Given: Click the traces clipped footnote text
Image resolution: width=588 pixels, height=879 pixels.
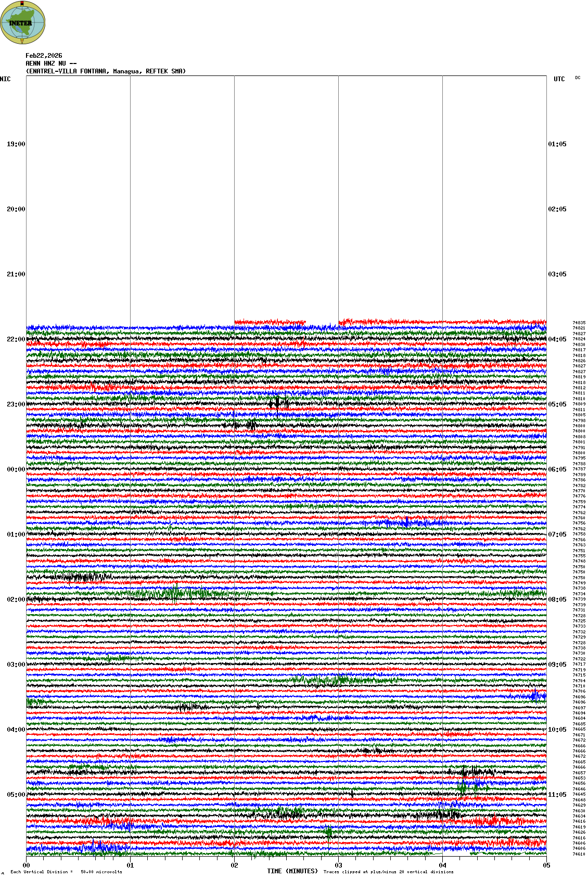Looking at the screenshot, I should (388, 872).
